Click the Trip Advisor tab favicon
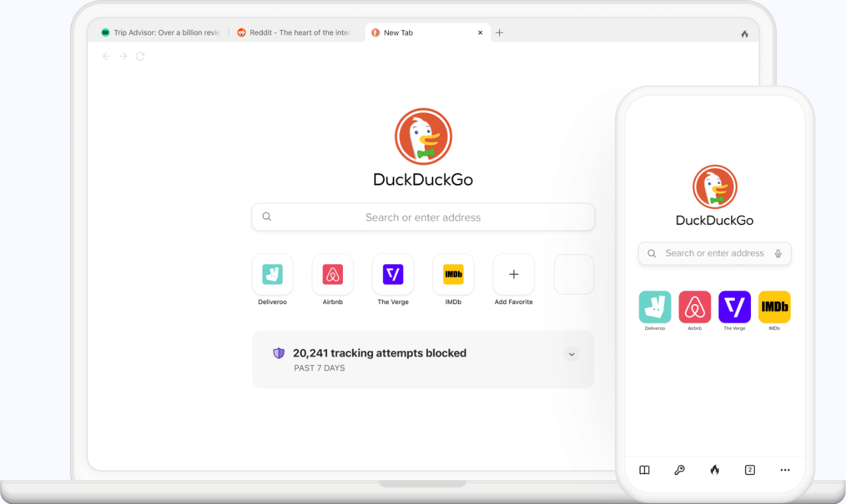The height and width of the screenshot is (504, 846). (x=105, y=33)
